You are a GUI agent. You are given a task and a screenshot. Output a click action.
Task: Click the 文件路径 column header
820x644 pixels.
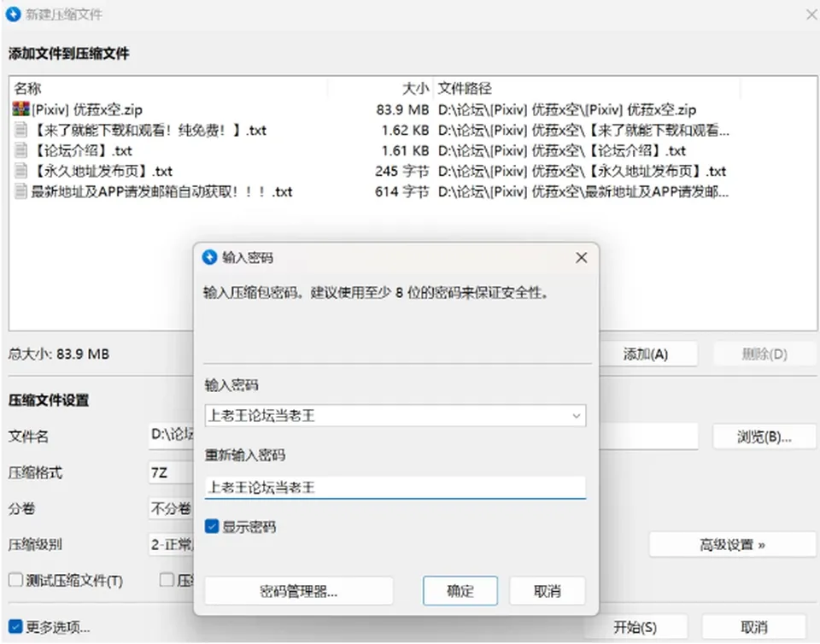click(x=465, y=88)
